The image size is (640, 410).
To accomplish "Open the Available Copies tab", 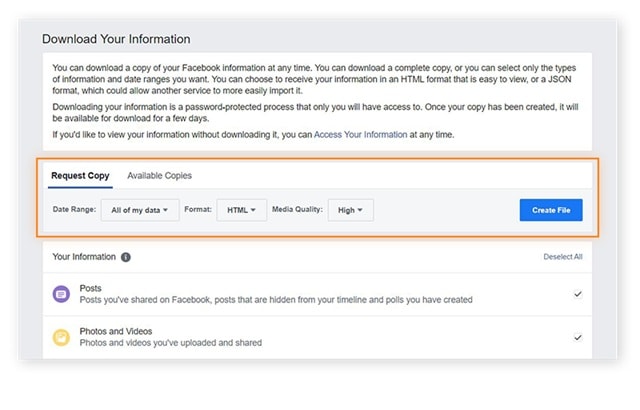I will (159, 176).
